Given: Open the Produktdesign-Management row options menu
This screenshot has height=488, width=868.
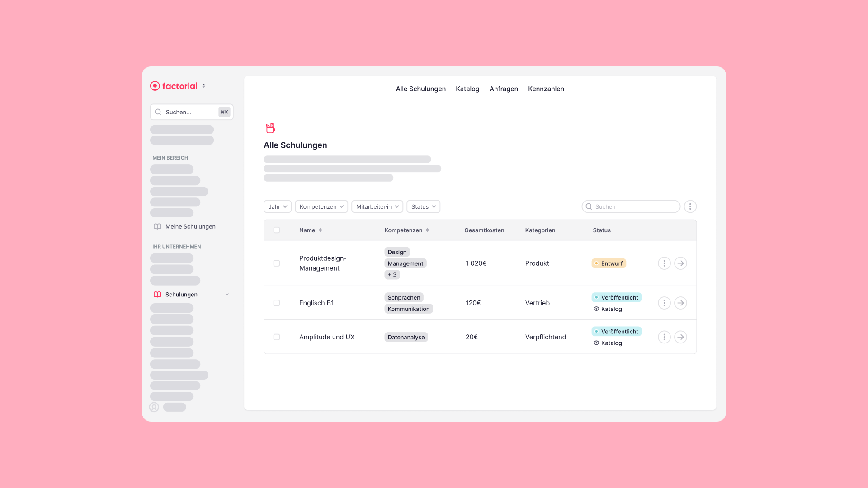Looking at the screenshot, I should (x=664, y=263).
